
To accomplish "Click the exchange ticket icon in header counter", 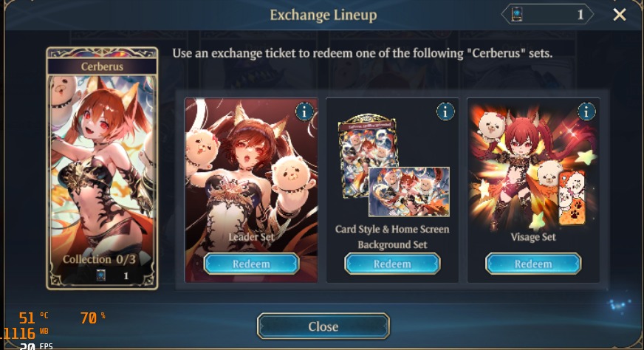I will [x=517, y=14].
